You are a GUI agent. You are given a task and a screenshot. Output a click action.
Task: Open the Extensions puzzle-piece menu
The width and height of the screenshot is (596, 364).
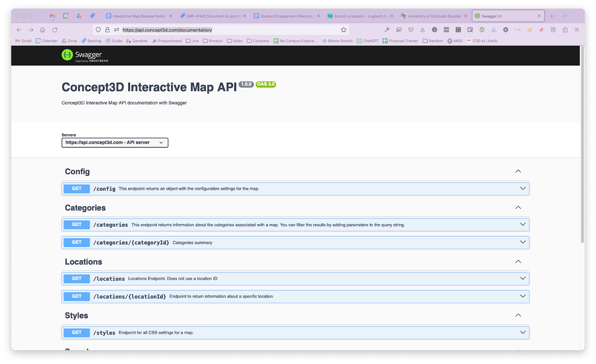(x=565, y=30)
